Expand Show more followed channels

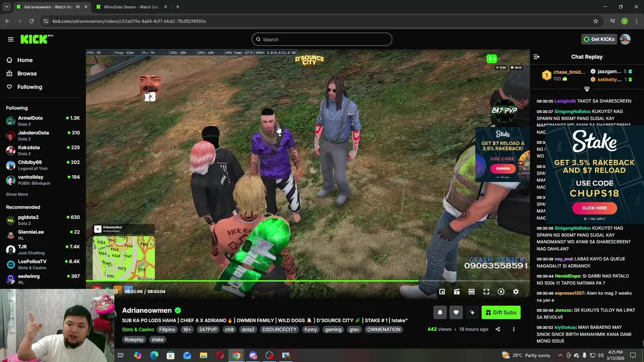coord(17,194)
